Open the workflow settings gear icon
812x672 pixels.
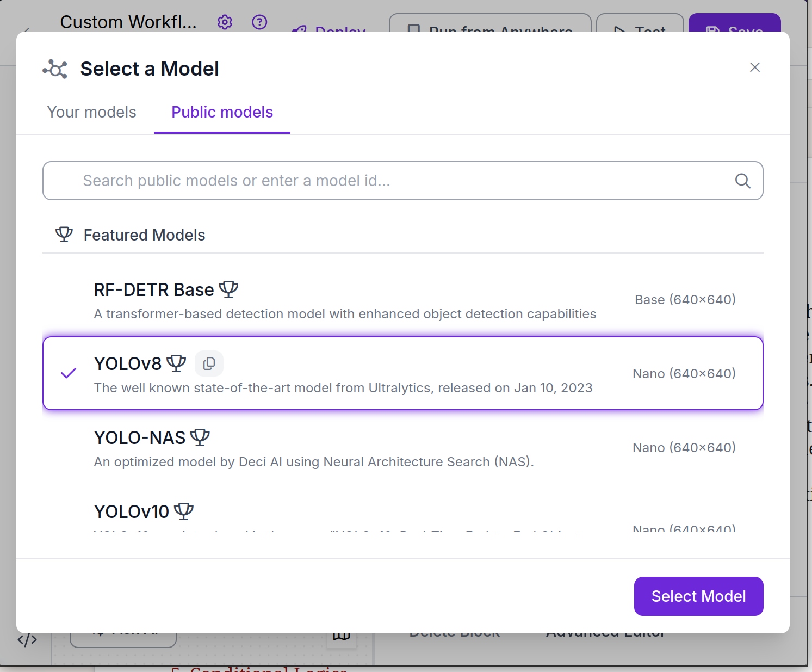click(x=225, y=22)
